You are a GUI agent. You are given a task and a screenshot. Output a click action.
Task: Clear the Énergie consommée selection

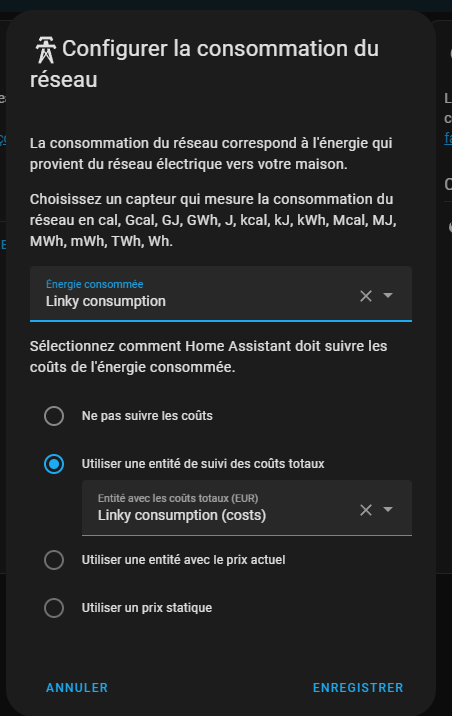click(x=366, y=296)
